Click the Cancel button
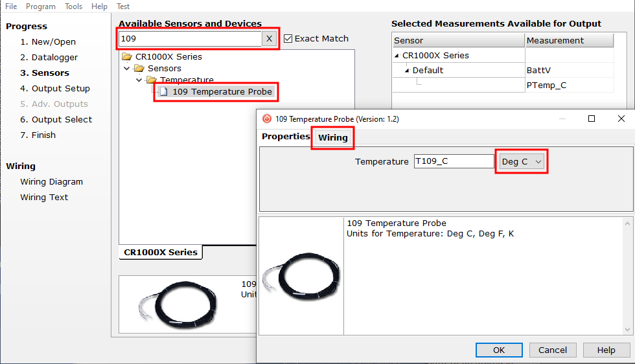The height and width of the screenshot is (364, 635). coord(553,350)
